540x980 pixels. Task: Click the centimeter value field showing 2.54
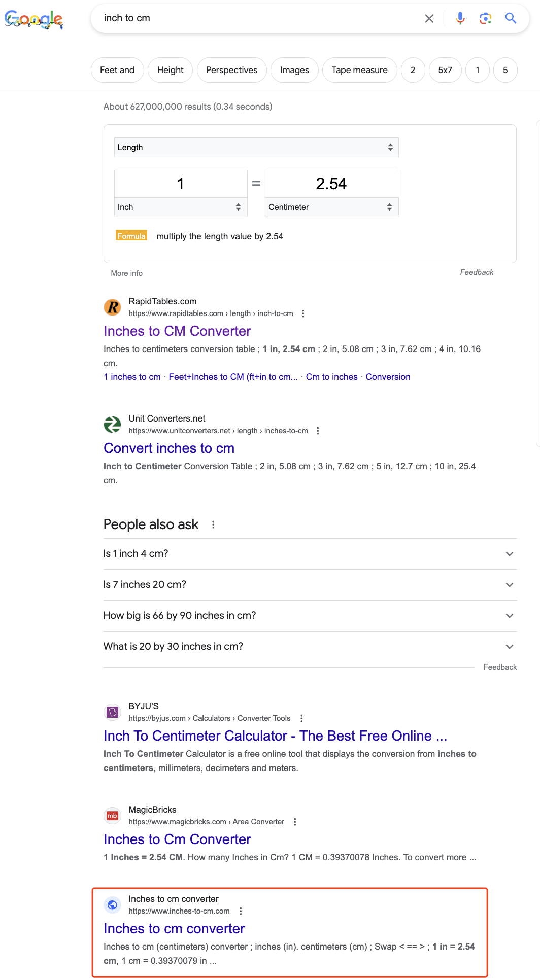[x=332, y=184]
